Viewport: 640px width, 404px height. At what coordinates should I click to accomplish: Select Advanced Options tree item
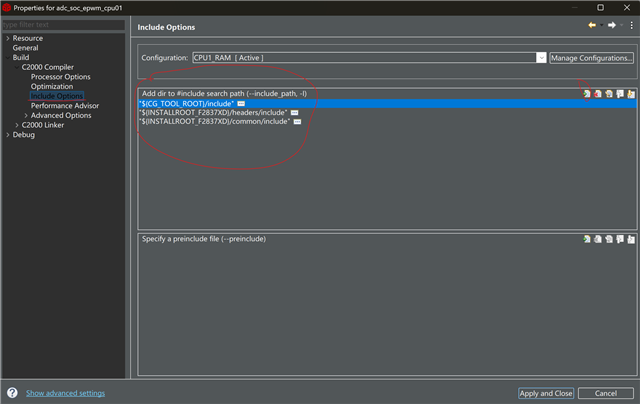tap(61, 115)
